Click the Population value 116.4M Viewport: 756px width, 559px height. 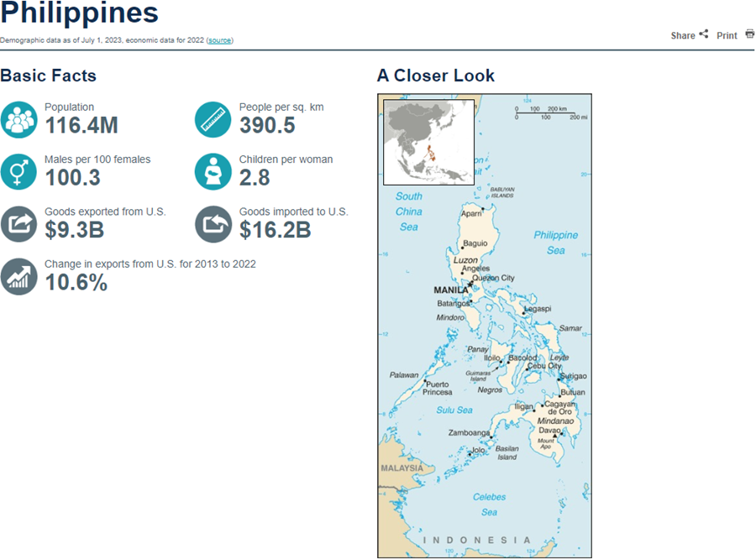[x=81, y=125]
